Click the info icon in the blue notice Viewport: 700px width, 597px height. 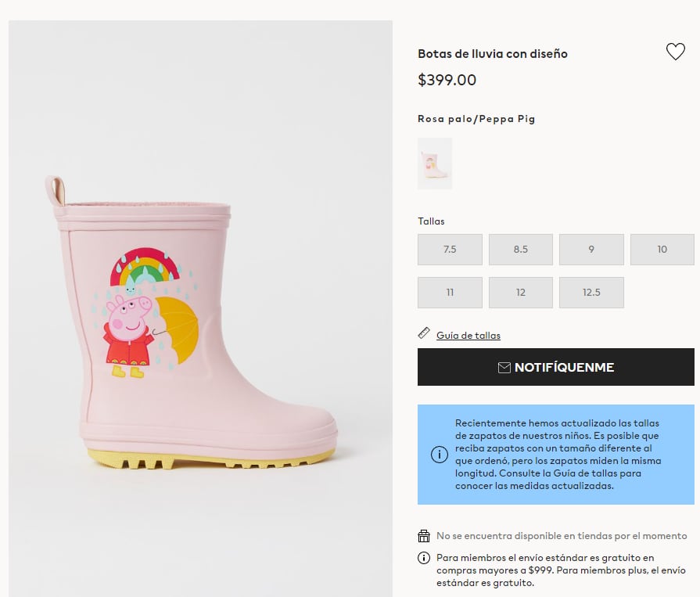pos(439,455)
